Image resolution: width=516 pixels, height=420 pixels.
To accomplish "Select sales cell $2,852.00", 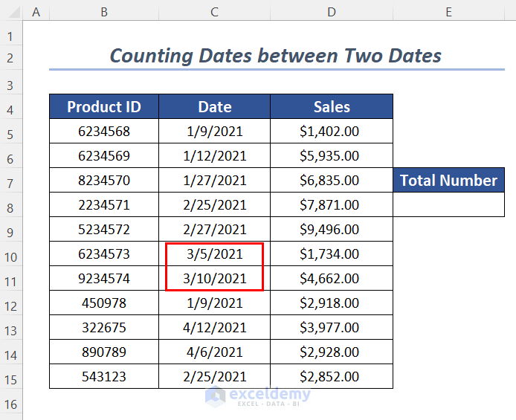I will pos(332,376).
